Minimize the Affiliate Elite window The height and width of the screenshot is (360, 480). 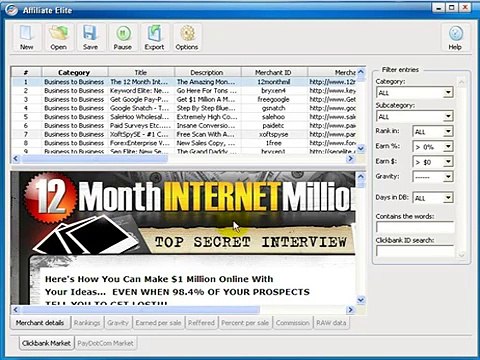tap(439, 8)
